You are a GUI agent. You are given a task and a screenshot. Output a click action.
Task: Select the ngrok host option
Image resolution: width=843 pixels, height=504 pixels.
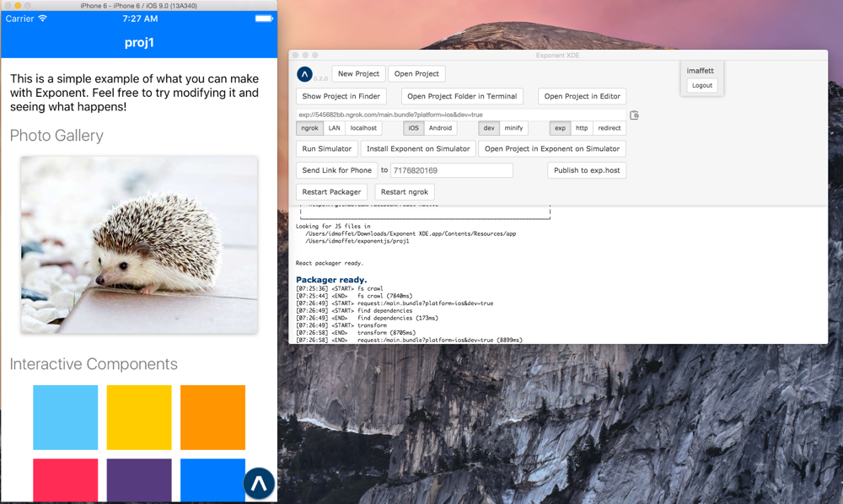[309, 128]
